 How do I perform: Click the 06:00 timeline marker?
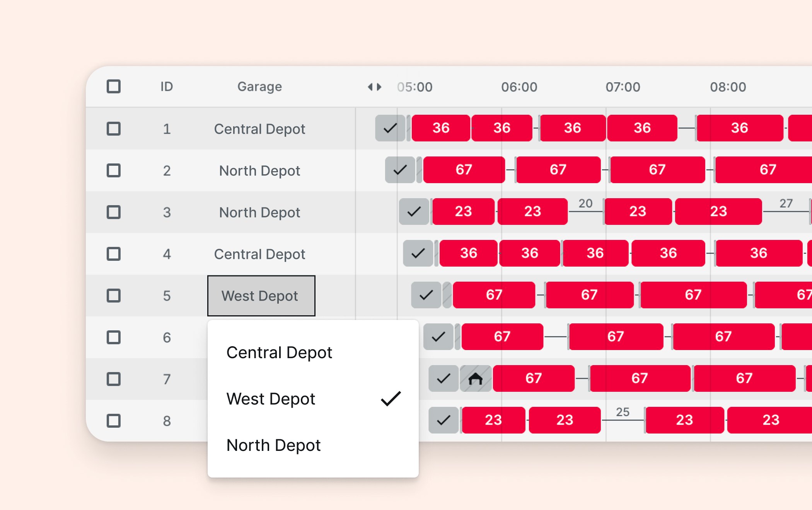(519, 87)
